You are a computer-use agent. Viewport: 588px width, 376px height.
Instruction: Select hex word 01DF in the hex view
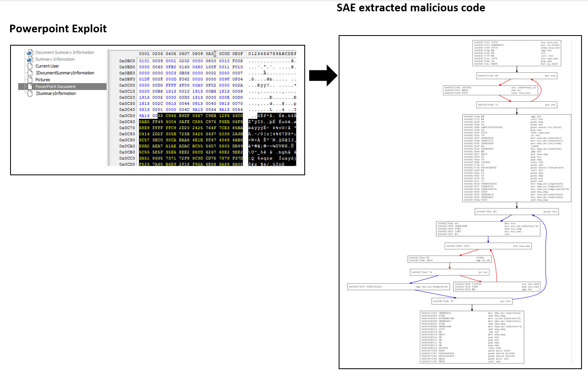point(144,79)
